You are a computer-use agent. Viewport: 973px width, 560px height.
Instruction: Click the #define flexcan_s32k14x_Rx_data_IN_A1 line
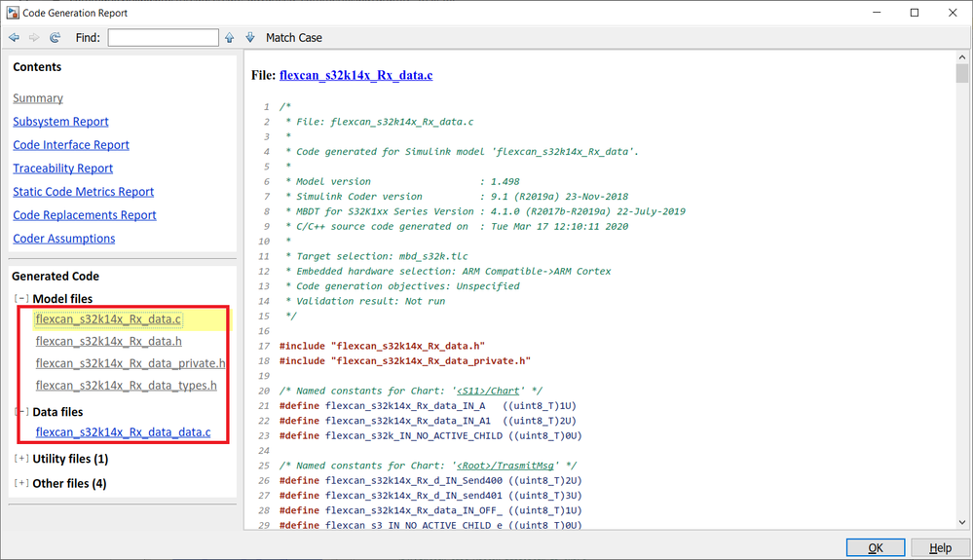point(428,421)
